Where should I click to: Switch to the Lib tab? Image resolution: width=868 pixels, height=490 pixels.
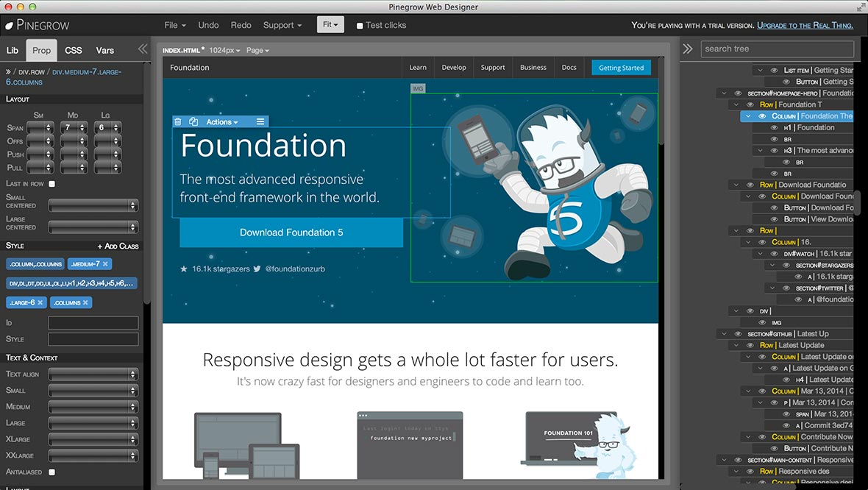click(13, 50)
